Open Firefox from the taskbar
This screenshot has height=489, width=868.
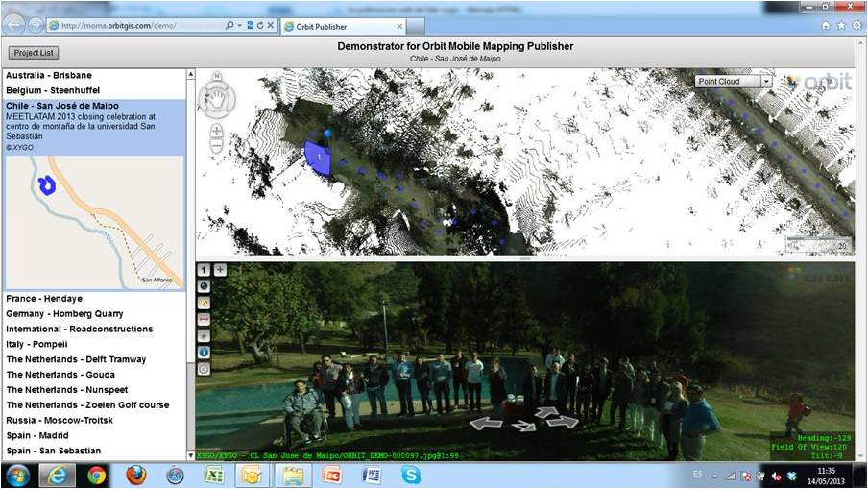[x=135, y=476]
